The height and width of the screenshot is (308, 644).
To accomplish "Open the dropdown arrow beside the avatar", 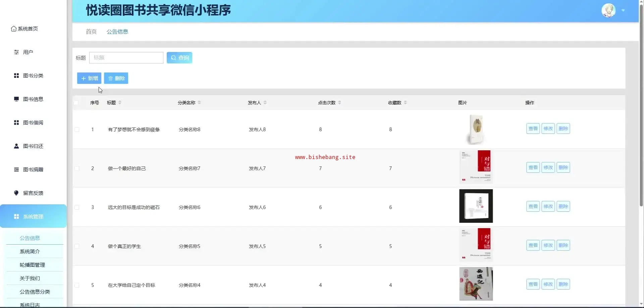I will click(623, 10).
